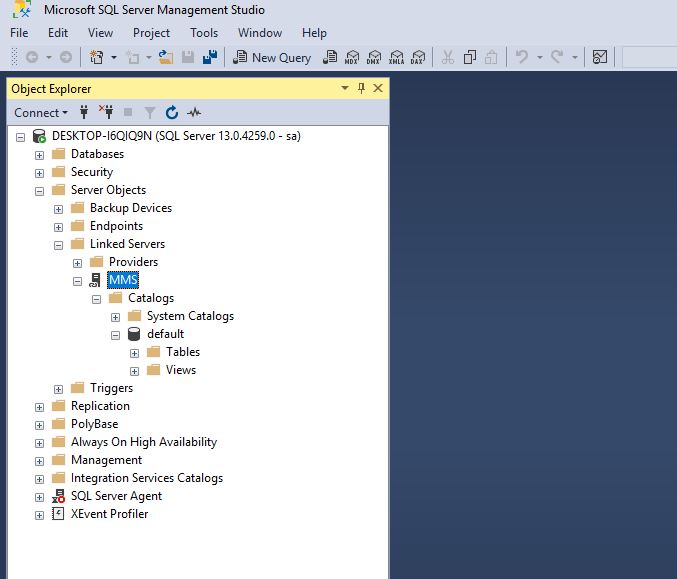This screenshot has height=579, width=677.
Task: Select the Triggers folder
Action: tap(111, 388)
